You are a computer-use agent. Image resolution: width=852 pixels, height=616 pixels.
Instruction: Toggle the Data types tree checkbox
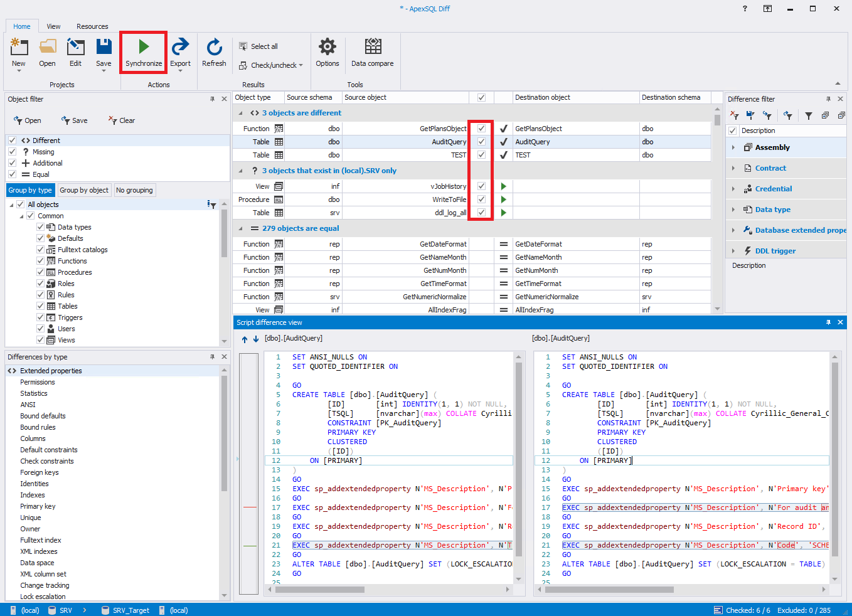[40, 227]
